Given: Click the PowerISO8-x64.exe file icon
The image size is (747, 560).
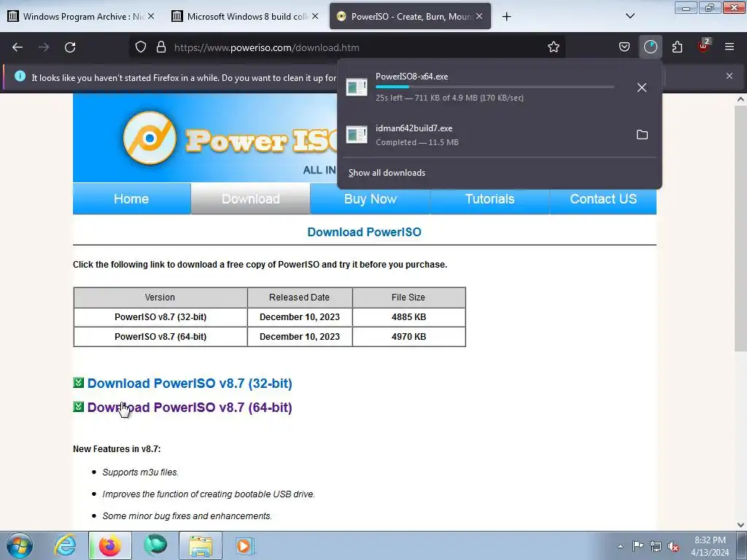Looking at the screenshot, I should point(356,87).
